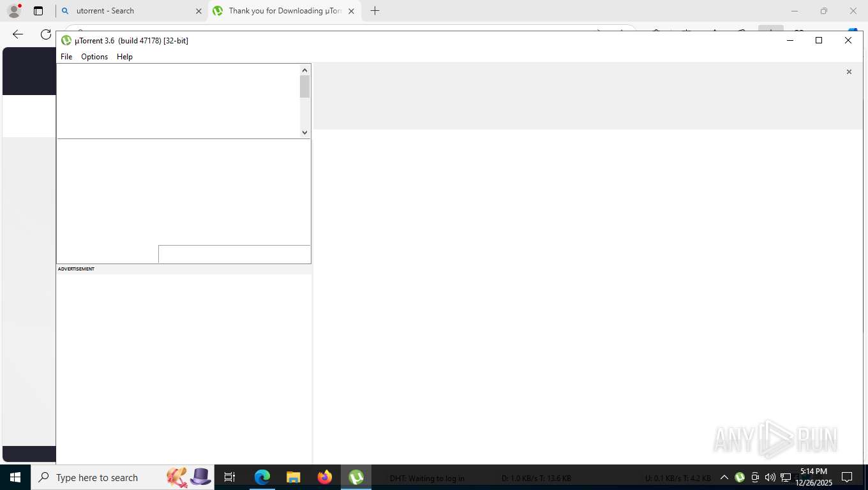868x490 pixels.
Task: Launch Firefox from the taskbar
Action: 325,477
